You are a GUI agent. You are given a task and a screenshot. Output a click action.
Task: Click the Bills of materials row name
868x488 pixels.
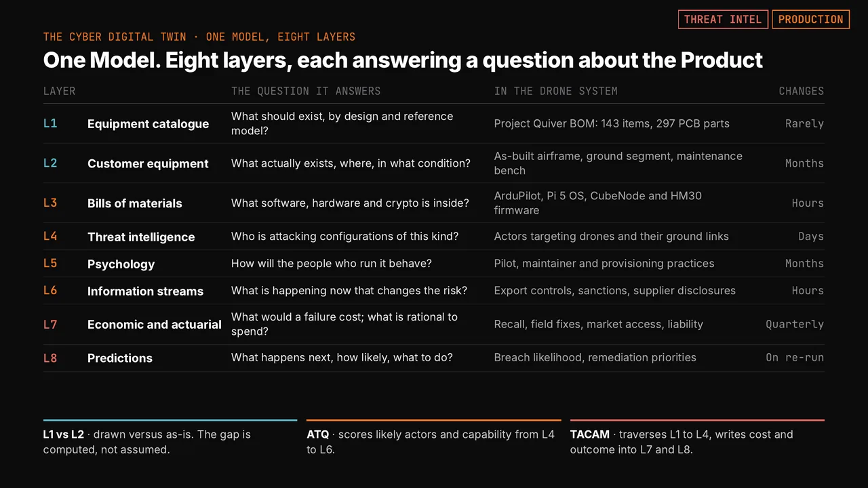(135, 203)
